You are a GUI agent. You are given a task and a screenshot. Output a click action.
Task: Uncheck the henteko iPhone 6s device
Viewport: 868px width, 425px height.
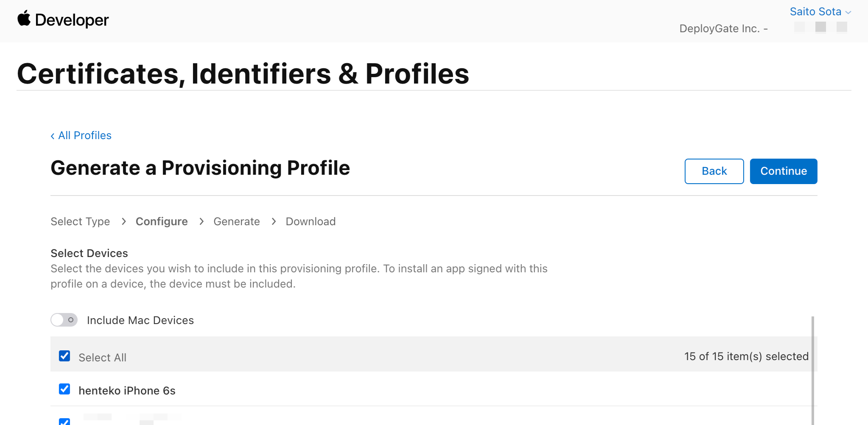click(64, 389)
